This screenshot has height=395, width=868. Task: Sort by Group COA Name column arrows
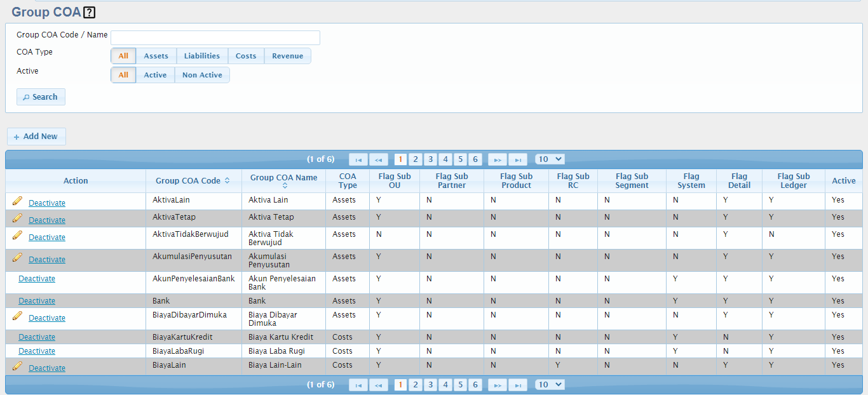(284, 185)
